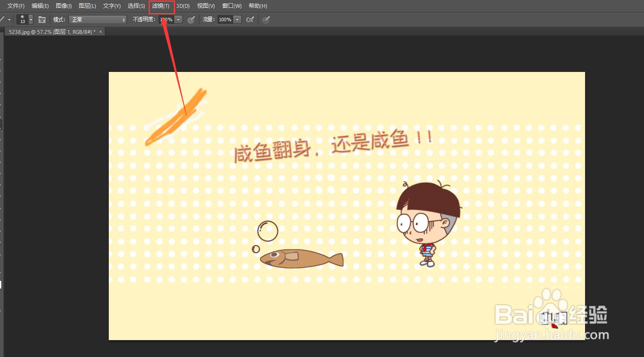This screenshot has width=644, height=357.
Task: Expand the brush size dropdown next to 13
Action: click(x=30, y=19)
